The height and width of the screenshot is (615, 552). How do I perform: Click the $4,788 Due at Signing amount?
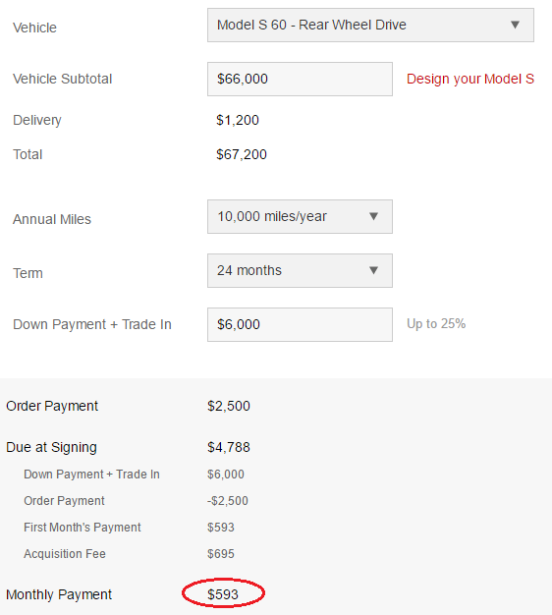pos(229,447)
